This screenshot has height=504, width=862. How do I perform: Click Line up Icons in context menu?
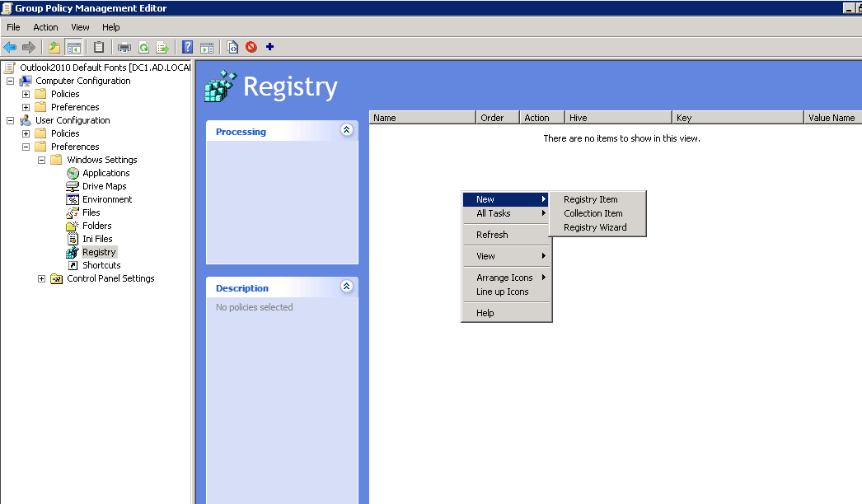[x=506, y=292]
